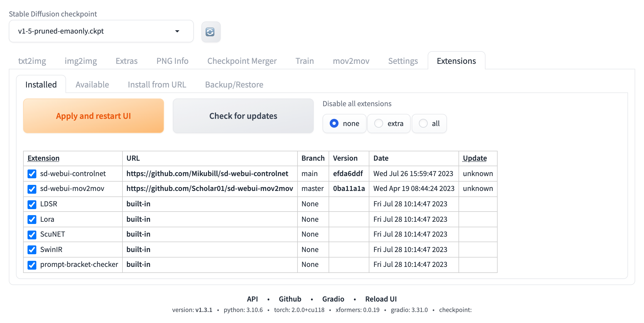Open the Stable Diffusion checkpoint dropdown
Viewport: 644px width, 323px height.
click(101, 31)
